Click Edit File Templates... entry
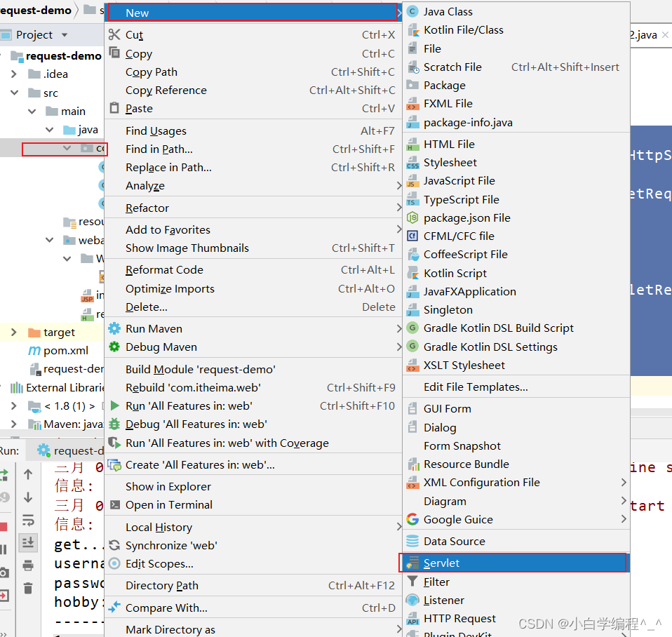 click(x=516, y=387)
